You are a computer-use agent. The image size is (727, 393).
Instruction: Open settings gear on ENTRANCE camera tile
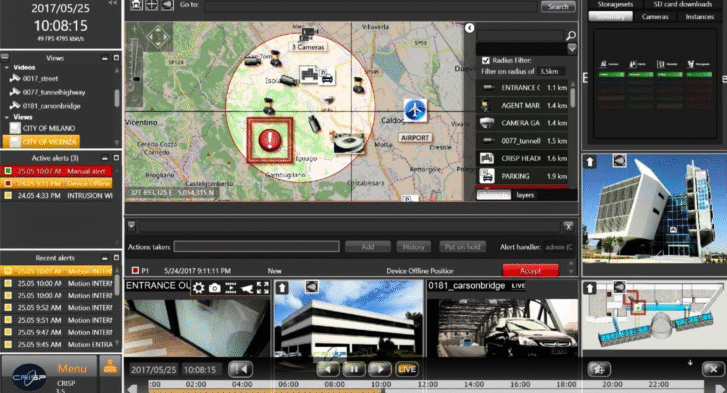pyautogui.click(x=198, y=288)
